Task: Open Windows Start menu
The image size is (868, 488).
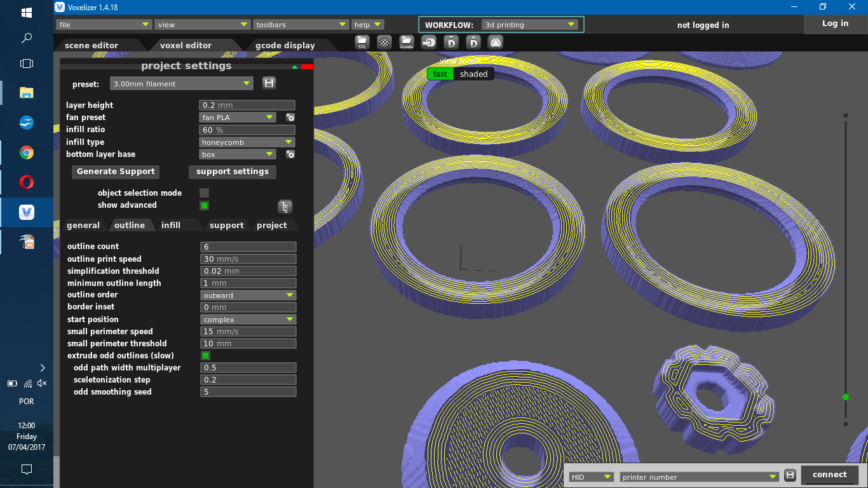Action: coord(27,13)
